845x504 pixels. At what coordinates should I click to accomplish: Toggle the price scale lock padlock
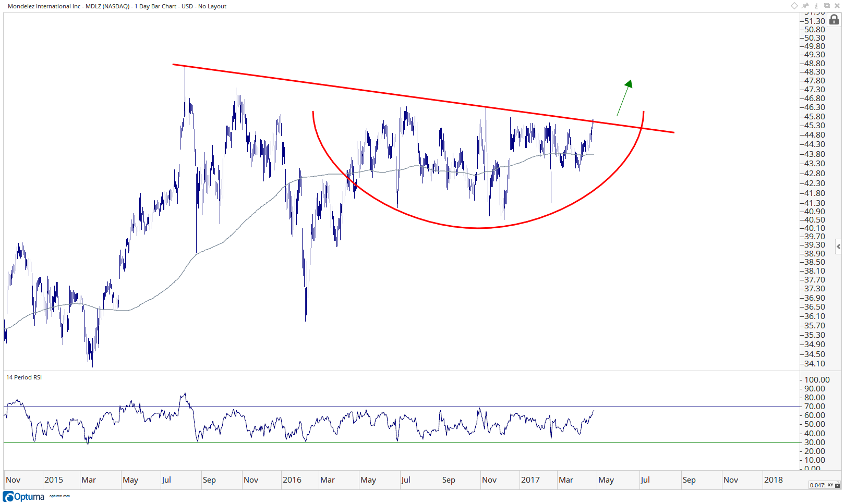(834, 20)
